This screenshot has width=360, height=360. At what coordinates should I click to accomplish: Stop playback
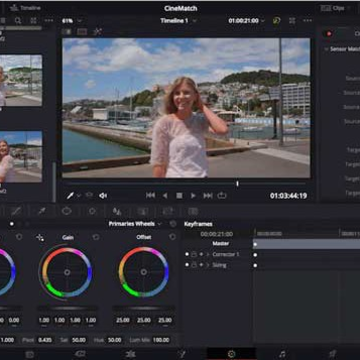click(179, 196)
